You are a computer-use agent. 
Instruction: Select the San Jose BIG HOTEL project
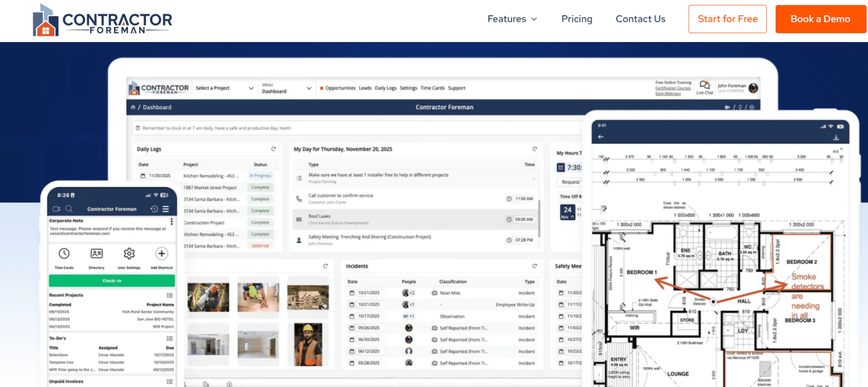pos(155,319)
